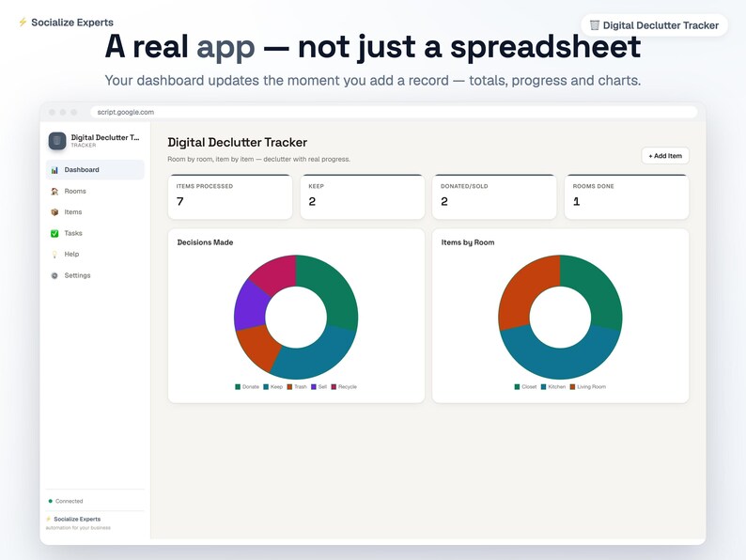The width and height of the screenshot is (746, 560).
Task: Click the Decisions Made chart title
Action: tap(205, 242)
